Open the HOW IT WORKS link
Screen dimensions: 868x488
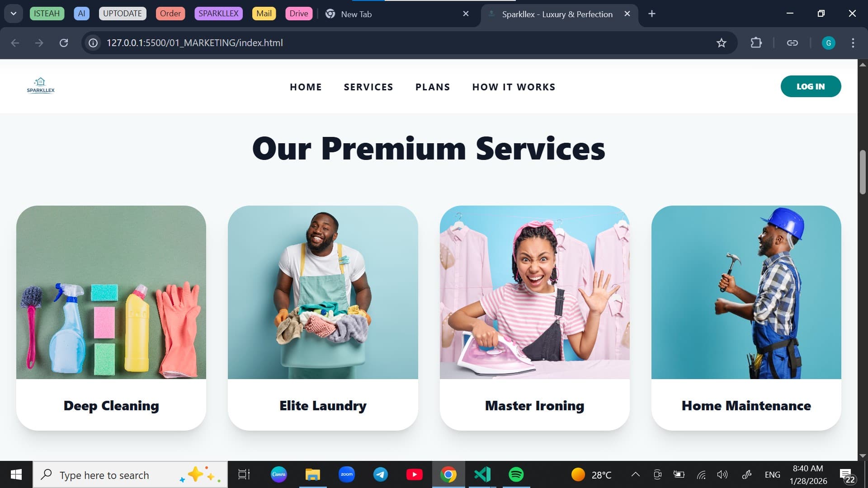[x=514, y=87]
